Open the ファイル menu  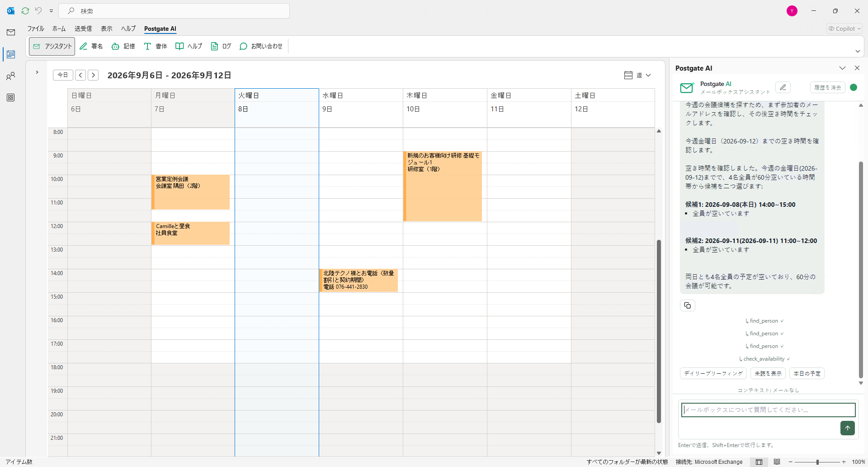point(36,29)
